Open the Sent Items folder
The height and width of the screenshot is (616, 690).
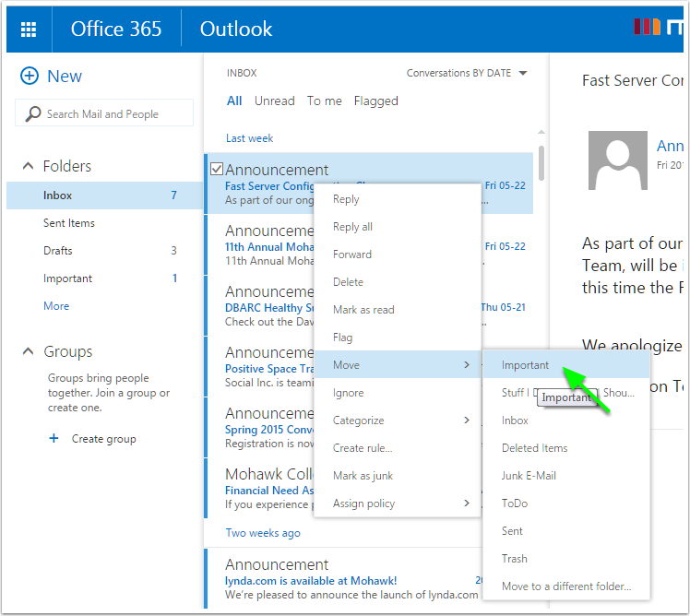point(69,223)
